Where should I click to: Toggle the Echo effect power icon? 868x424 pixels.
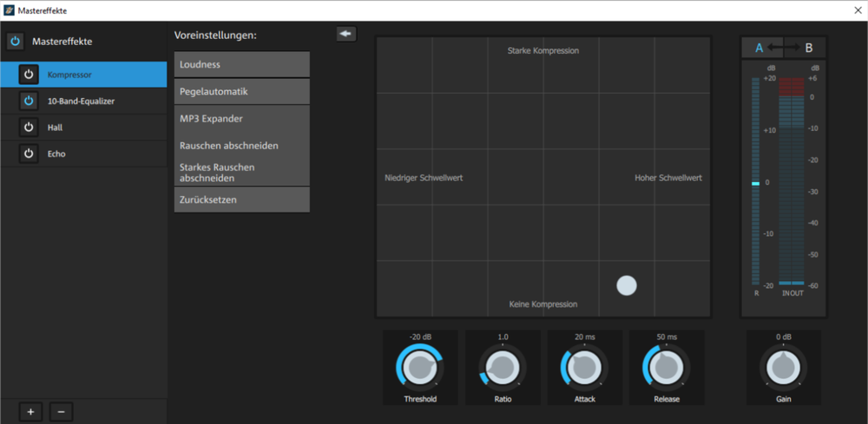pos(29,153)
